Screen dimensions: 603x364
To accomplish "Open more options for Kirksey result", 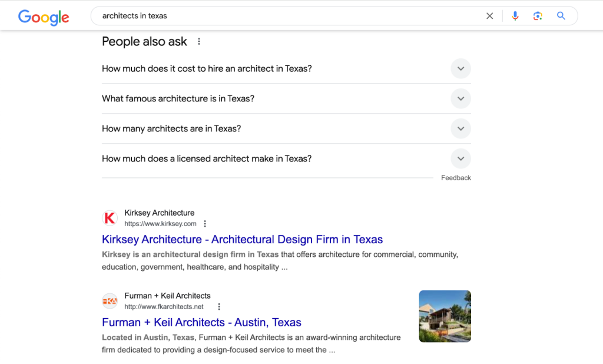I will [205, 224].
